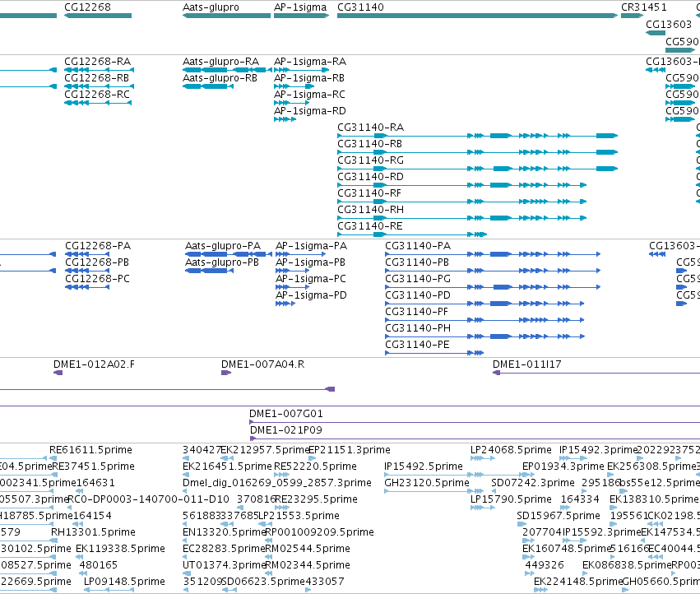Select EST LP09148.5prime

124,582
